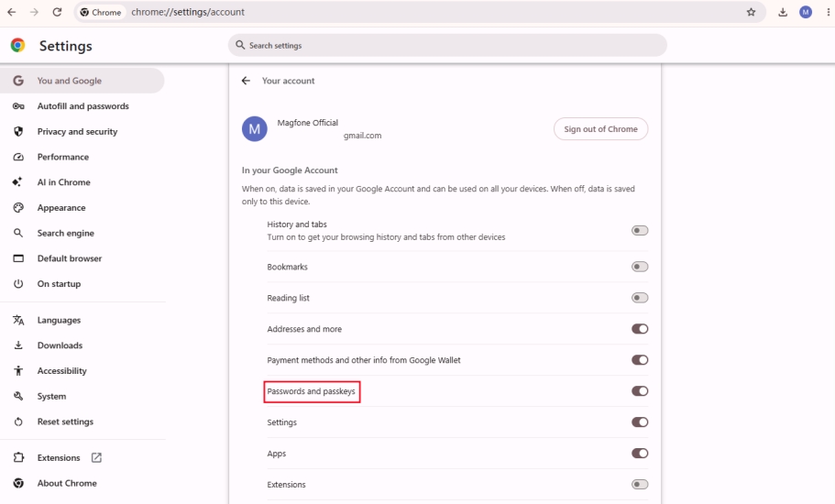Toggle the Settings sync switch
Viewport: 835px width, 504px height.
click(640, 422)
